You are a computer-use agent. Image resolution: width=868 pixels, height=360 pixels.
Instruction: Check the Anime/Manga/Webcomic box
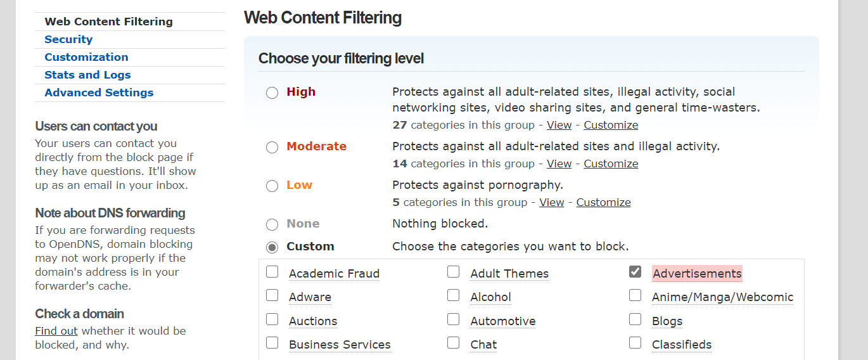click(x=635, y=295)
